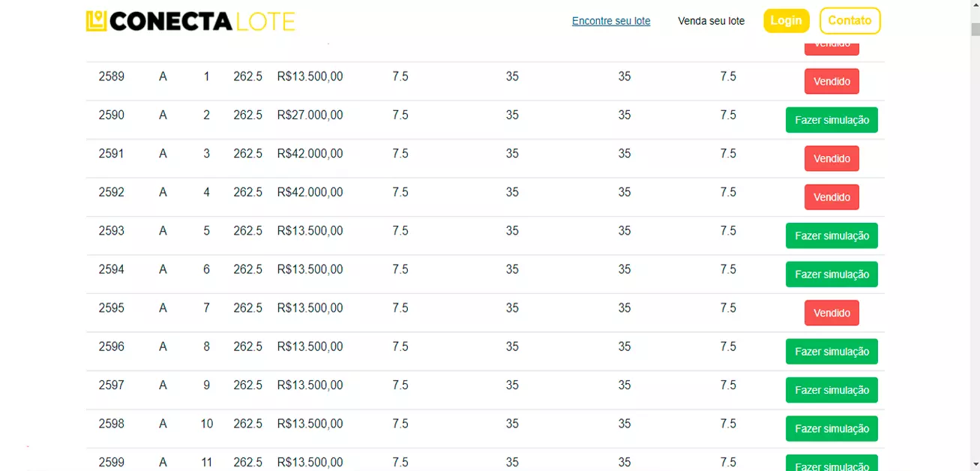Click the Conecta Lote logo

[190, 21]
